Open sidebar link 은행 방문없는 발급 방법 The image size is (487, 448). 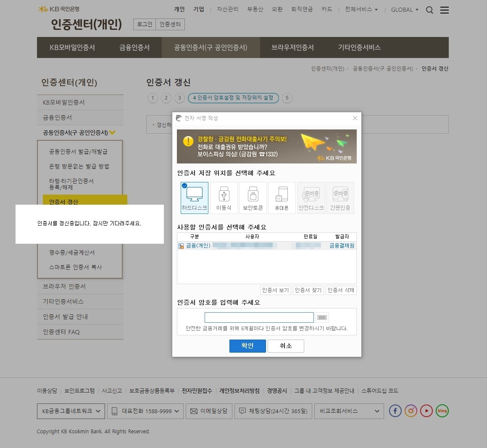[79, 166]
